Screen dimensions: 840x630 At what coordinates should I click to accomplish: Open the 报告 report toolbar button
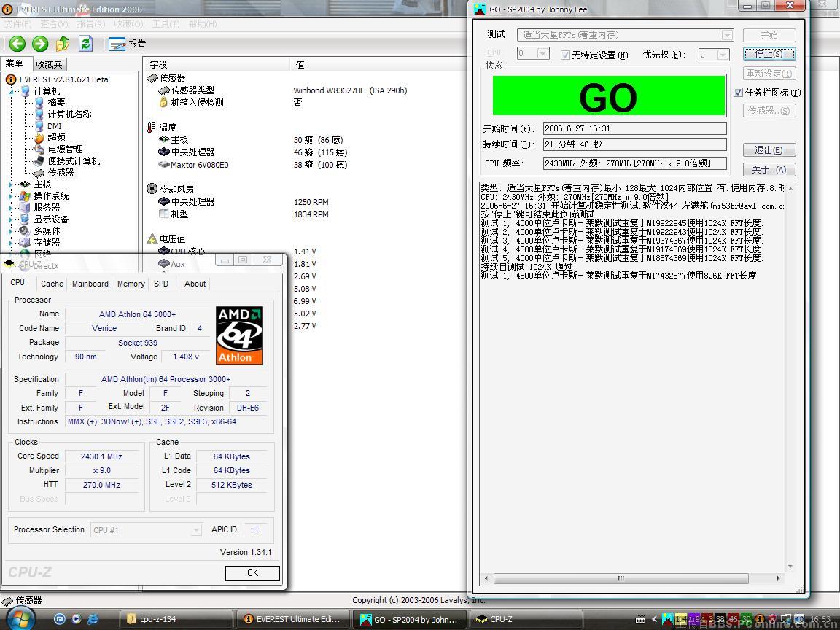[127, 44]
